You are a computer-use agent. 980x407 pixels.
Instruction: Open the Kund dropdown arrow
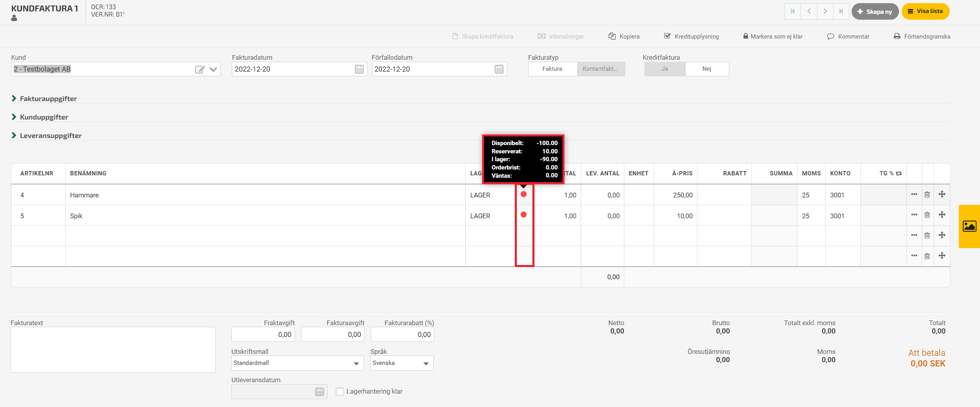tap(213, 70)
